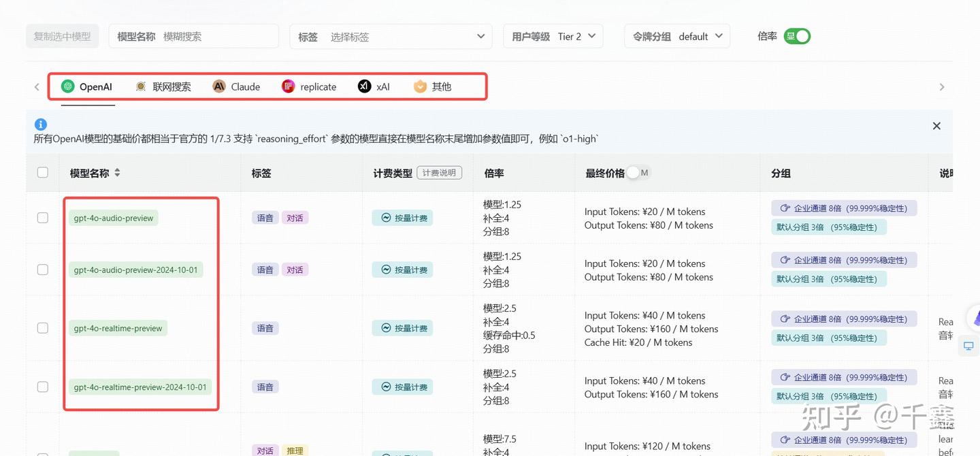Open the 标签 选择标签 dropdown
This screenshot has width=980, height=456.
391,37
